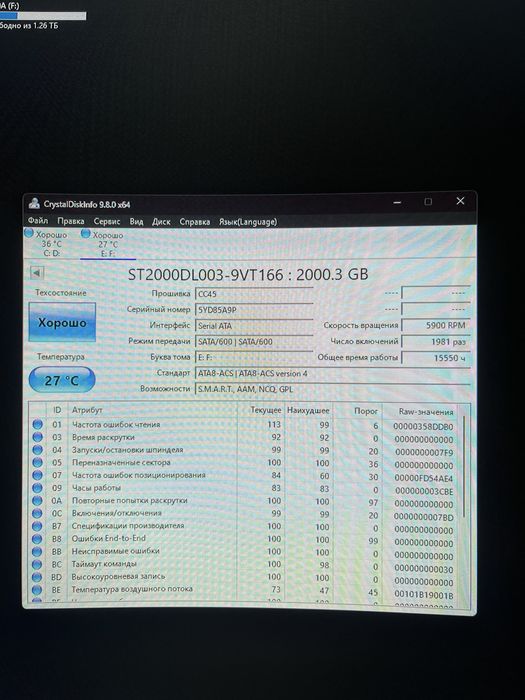This screenshot has height=700, width=525.
Task: Click the serial number field 5YD85A9P
Action: click(x=254, y=309)
